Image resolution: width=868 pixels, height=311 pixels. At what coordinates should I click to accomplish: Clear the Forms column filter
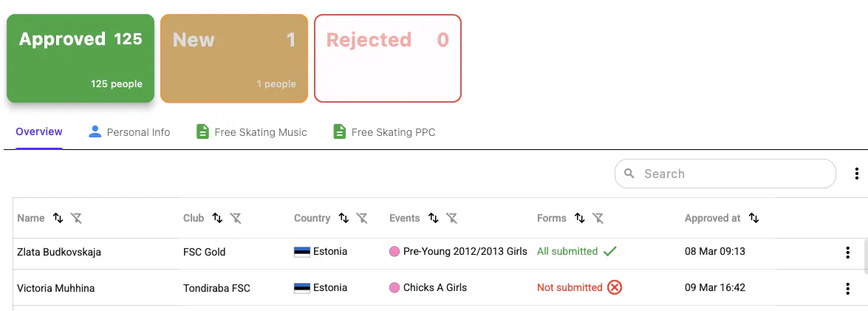pos(598,218)
